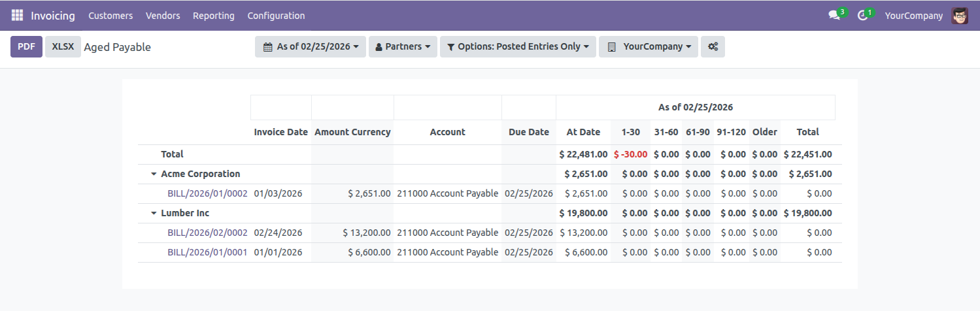
Task: Export the report as PDF
Action: 26,47
